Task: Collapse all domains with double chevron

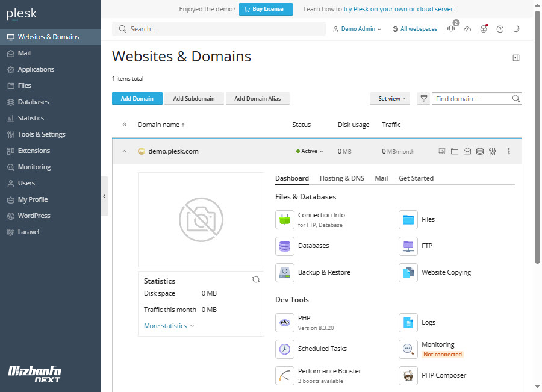Action: [125, 125]
